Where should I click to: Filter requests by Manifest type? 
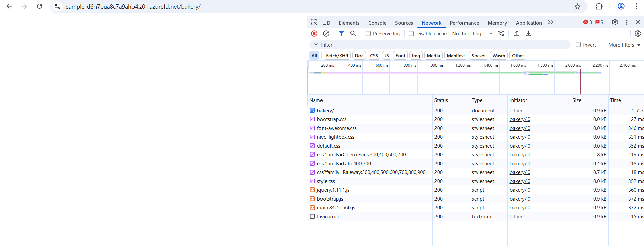tap(456, 56)
